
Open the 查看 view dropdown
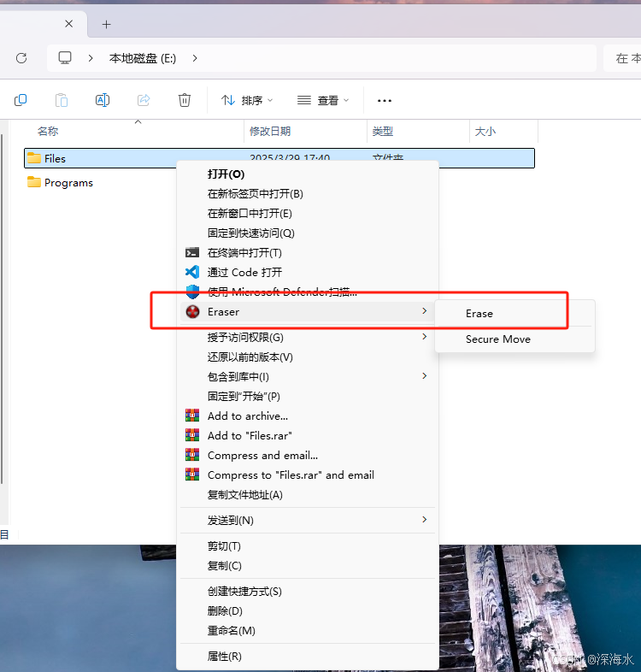point(323,100)
